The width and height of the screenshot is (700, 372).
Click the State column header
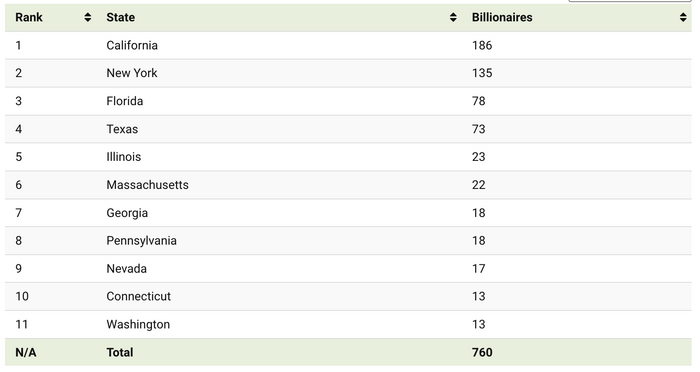(x=279, y=17)
